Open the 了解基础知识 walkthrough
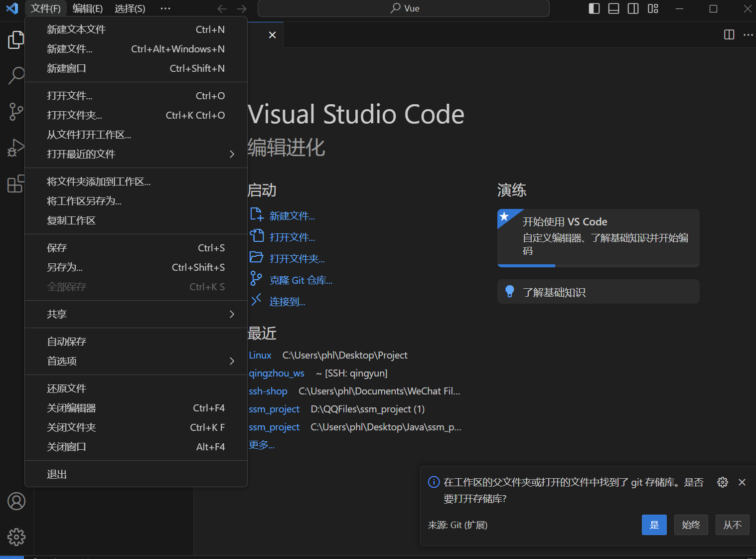756x559 pixels. (598, 292)
